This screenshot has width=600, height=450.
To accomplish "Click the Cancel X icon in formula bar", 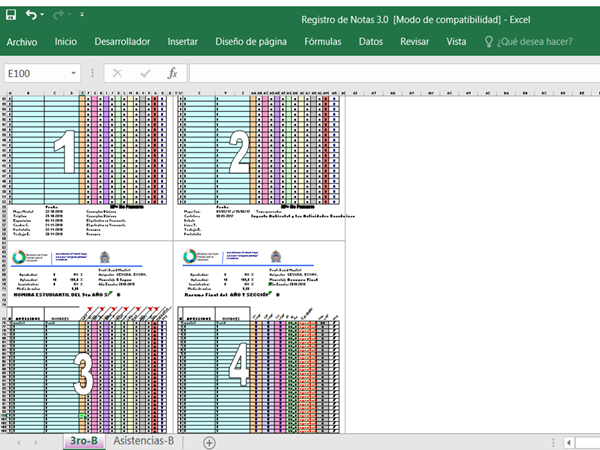I will 118,73.
